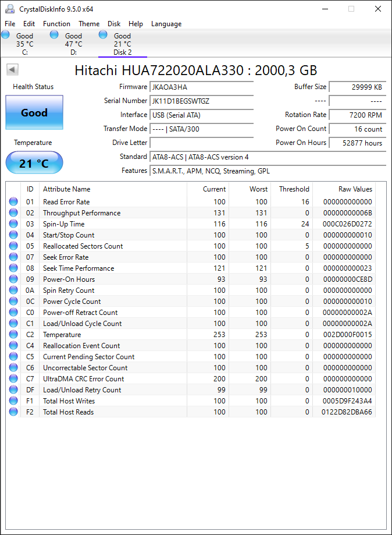Click status orb for disk D:
The height and width of the screenshot is (535, 392).
[54, 34]
